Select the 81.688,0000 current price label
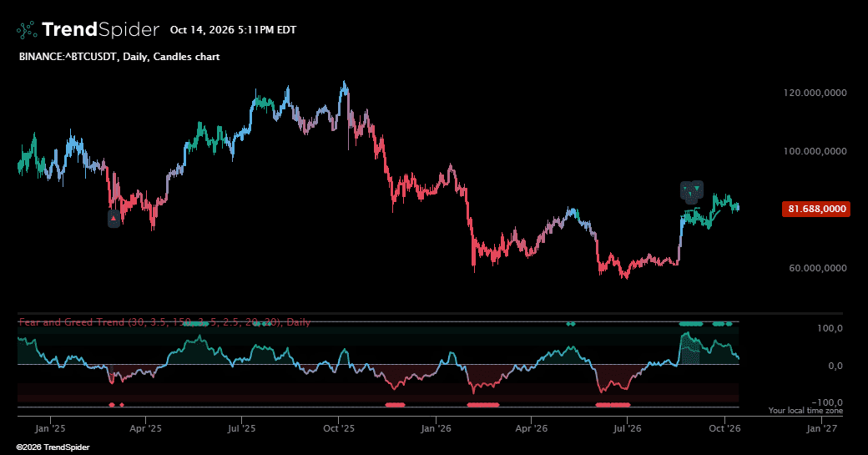This screenshot has width=868, height=455. point(816,209)
